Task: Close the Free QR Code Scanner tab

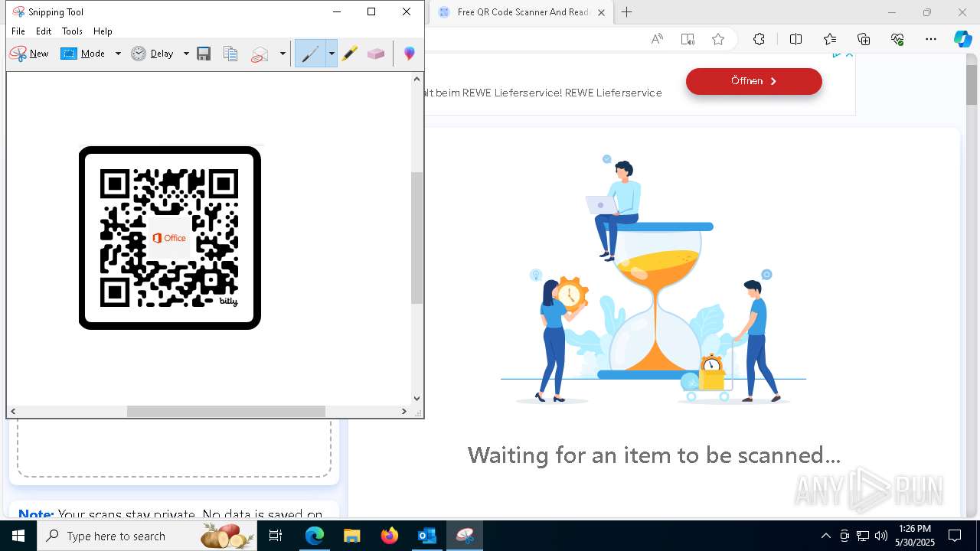Action: [x=601, y=12]
